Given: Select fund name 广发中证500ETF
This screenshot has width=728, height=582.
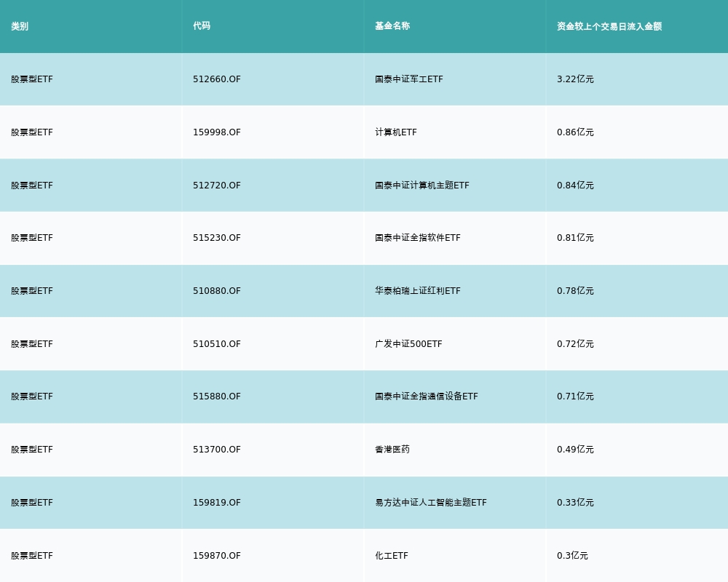Looking at the screenshot, I should tap(408, 344).
